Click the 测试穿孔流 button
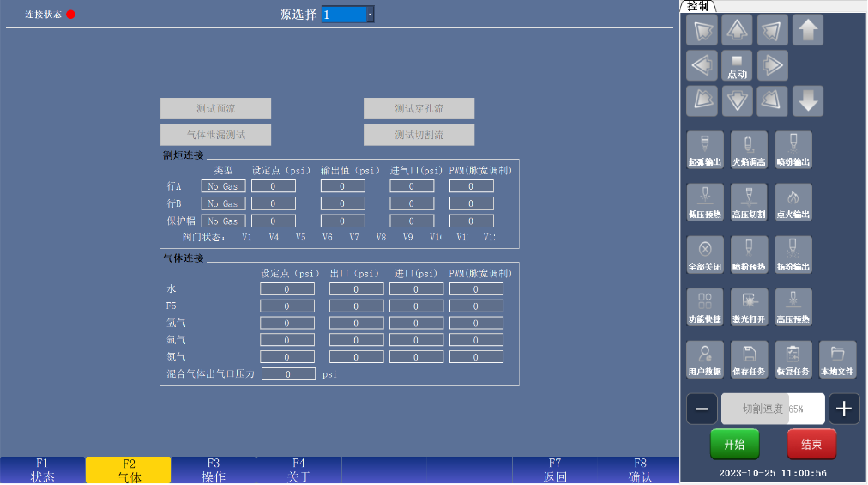868x485 pixels. (419, 109)
